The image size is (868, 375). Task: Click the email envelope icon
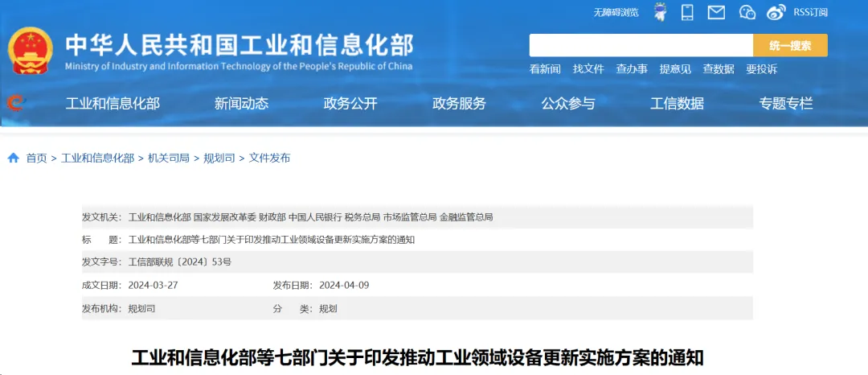tap(716, 12)
